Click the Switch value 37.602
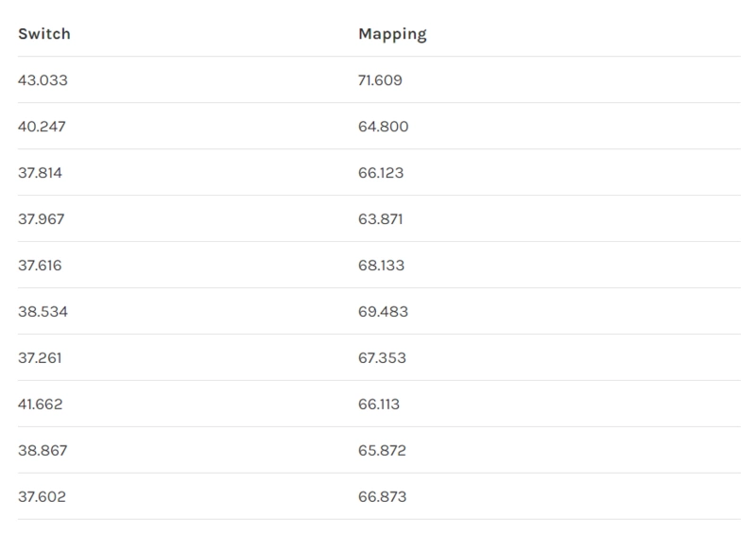 tap(42, 497)
